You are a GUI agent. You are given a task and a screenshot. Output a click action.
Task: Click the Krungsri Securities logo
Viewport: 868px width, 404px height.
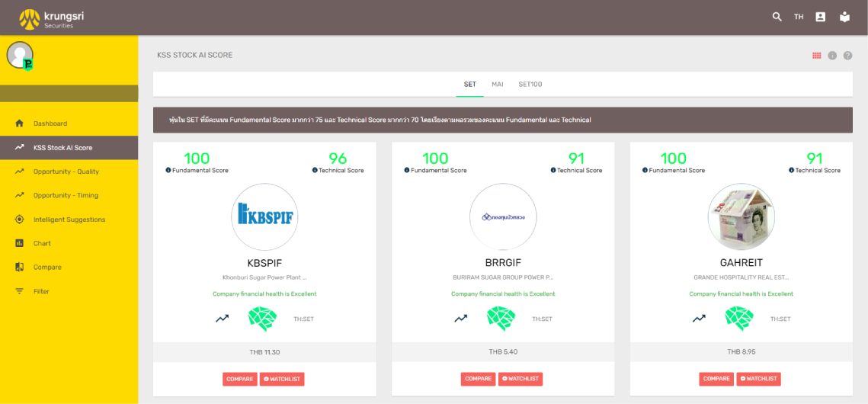[50, 18]
